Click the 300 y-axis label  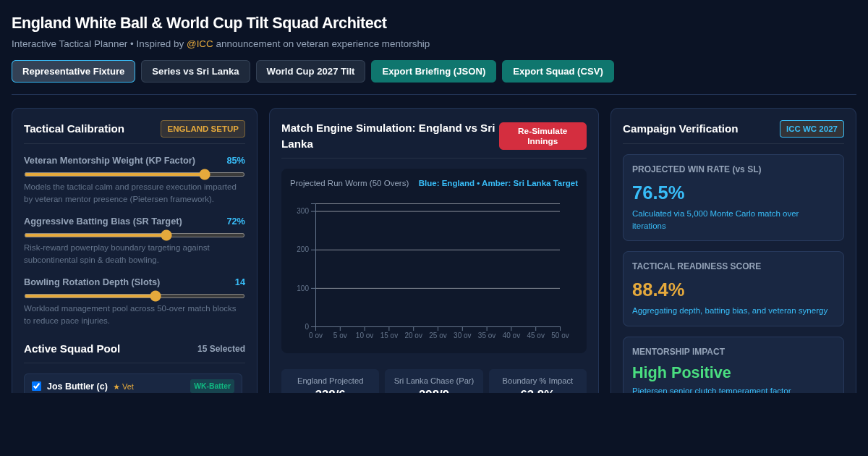tap(302, 211)
